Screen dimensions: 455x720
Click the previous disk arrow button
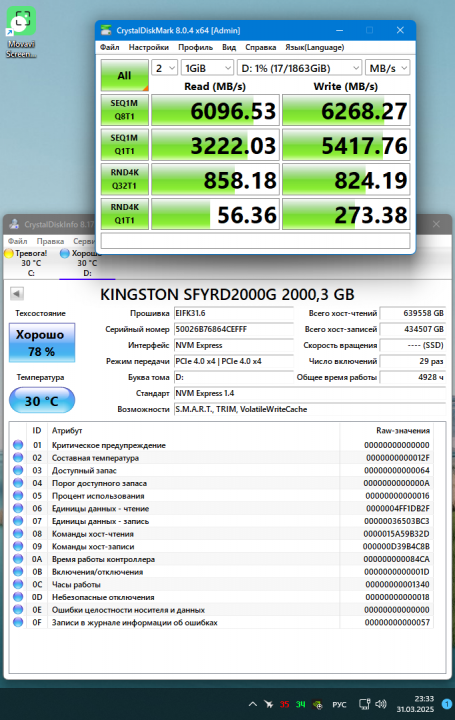[x=17, y=294]
